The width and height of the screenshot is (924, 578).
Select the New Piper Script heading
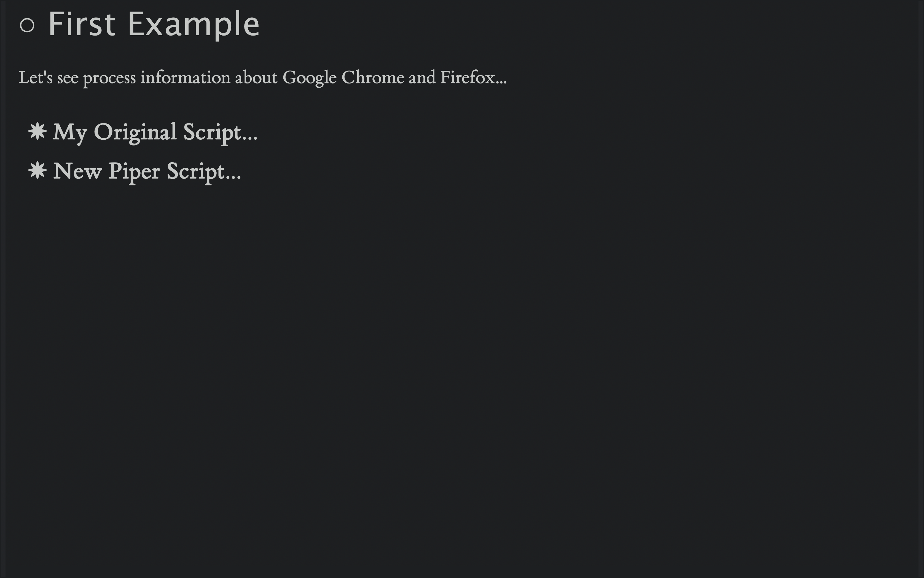click(x=147, y=172)
